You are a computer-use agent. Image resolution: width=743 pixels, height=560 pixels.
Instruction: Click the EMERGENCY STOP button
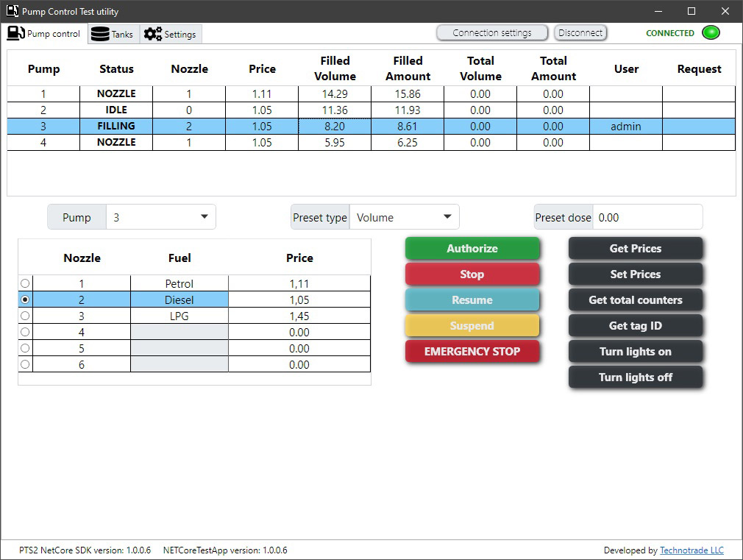pyautogui.click(x=472, y=351)
